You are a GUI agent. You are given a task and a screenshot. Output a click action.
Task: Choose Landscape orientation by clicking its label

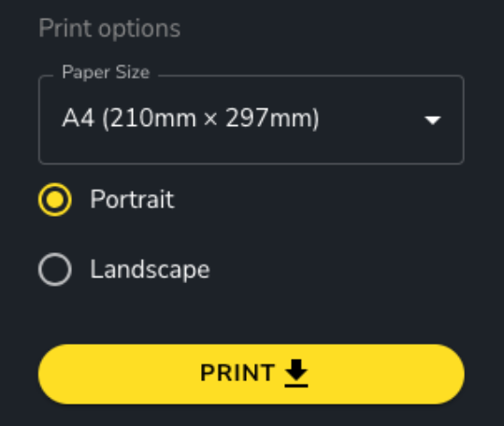click(x=150, y=270)
